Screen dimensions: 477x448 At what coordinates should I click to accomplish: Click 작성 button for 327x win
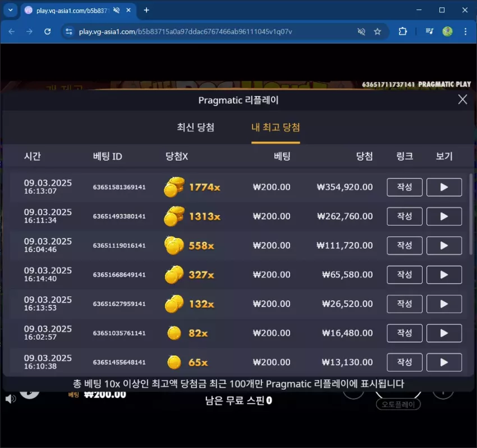click(404, 275)
